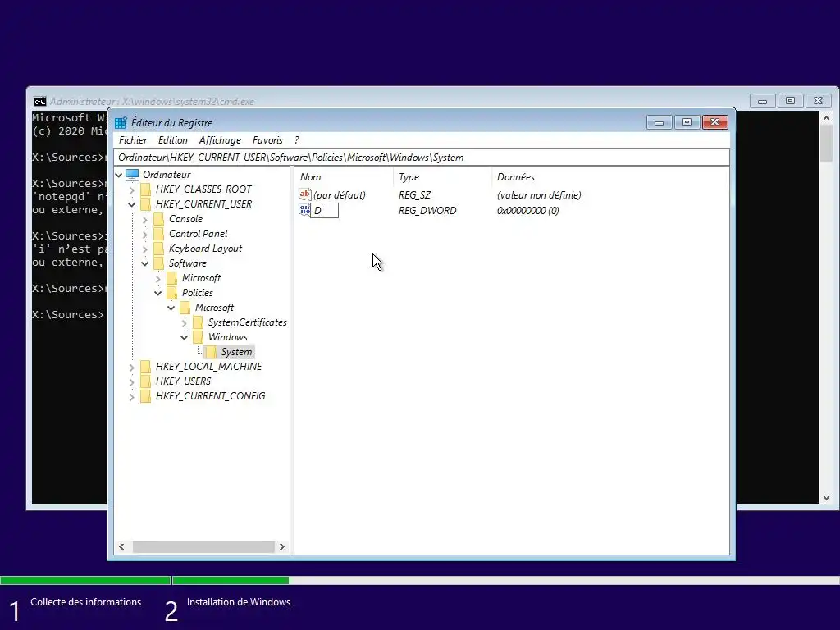The height and width of the screenshot is (630, 840).
Task: Click the (par défaut) string value icon
Action: tap(305, 194)
